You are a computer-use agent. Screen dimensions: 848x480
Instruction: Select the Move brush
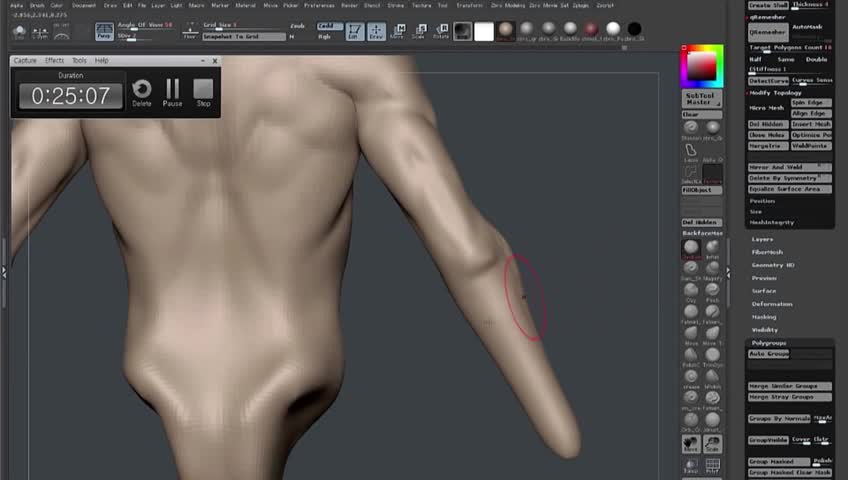point(691,335)
